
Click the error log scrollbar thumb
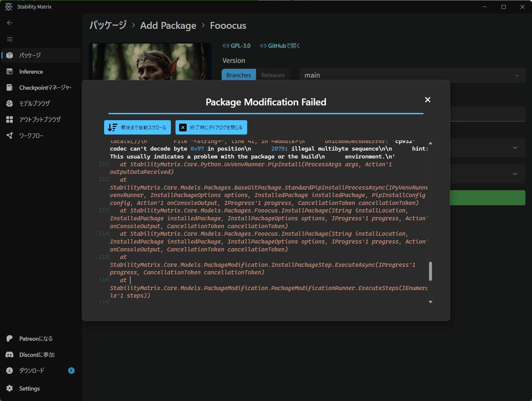tap(431, 271)
